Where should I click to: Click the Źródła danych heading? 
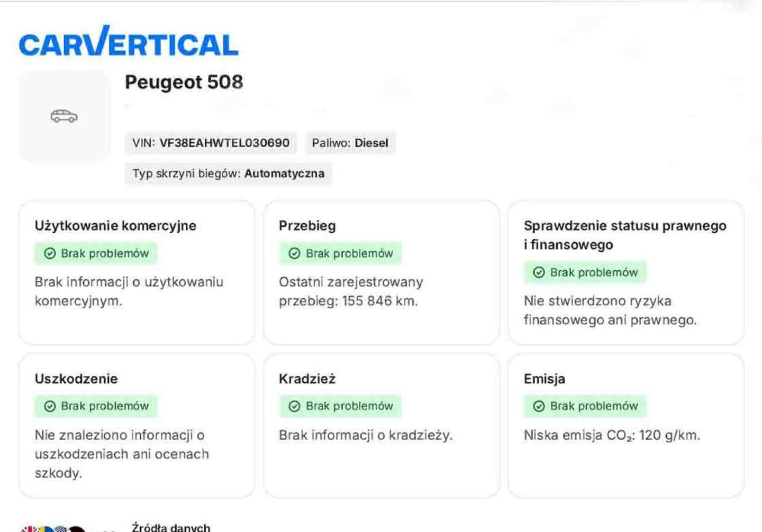coord(170,527)
